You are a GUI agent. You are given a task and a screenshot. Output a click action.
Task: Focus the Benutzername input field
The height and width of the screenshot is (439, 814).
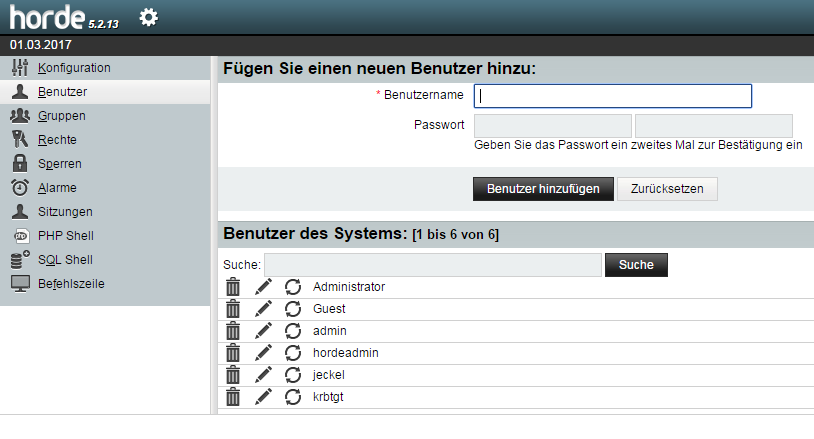click(x=613, y=96)
